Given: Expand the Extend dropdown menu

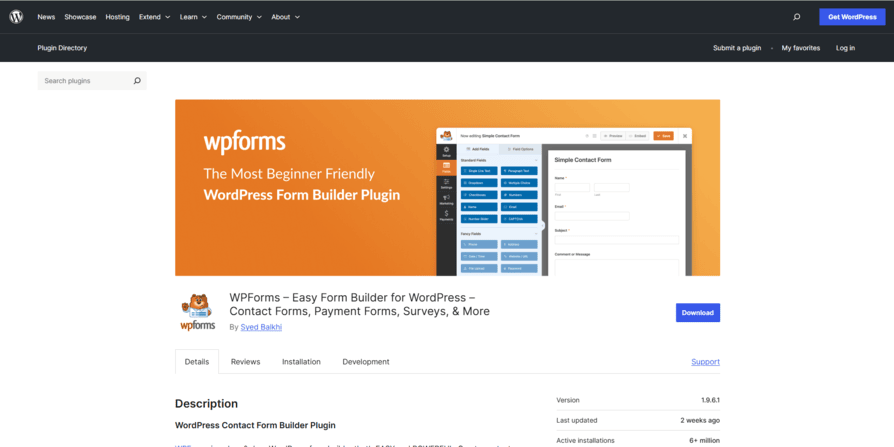Looking at the screenshot, I should [x=155, y=17].
